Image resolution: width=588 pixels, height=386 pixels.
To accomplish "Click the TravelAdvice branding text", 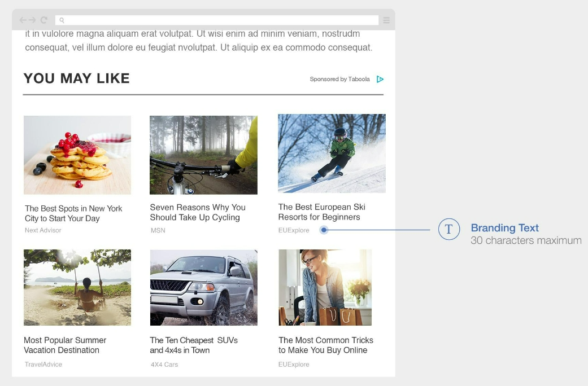I will point(43,365).
